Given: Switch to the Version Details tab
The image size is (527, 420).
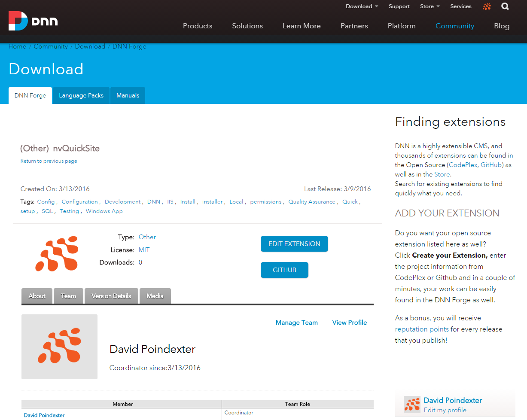Looking at the screenshot, I should (111, 296).
